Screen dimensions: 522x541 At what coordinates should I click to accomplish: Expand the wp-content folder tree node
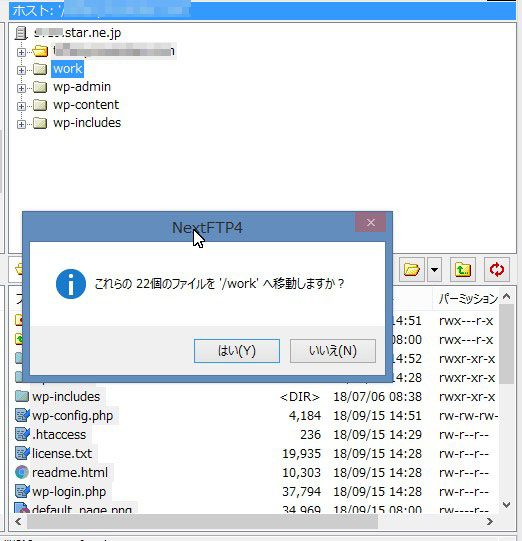21,106
